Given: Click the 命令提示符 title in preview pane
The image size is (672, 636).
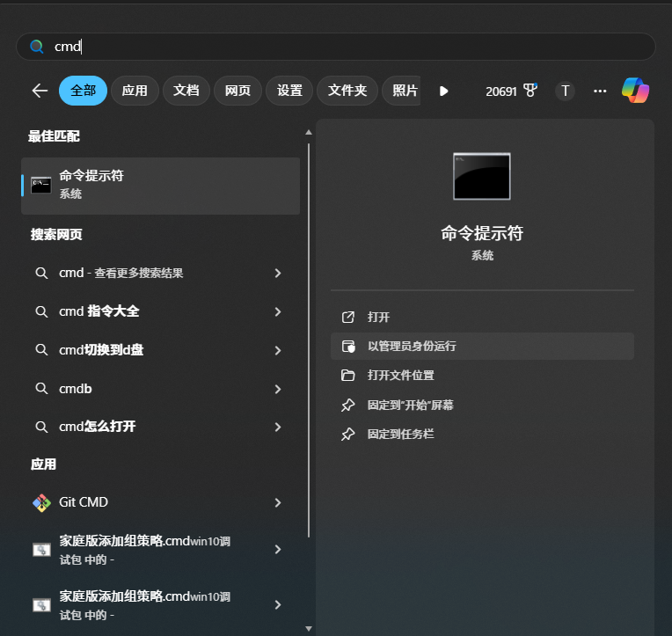Looking at the screenshot, I should coord(482,233).
